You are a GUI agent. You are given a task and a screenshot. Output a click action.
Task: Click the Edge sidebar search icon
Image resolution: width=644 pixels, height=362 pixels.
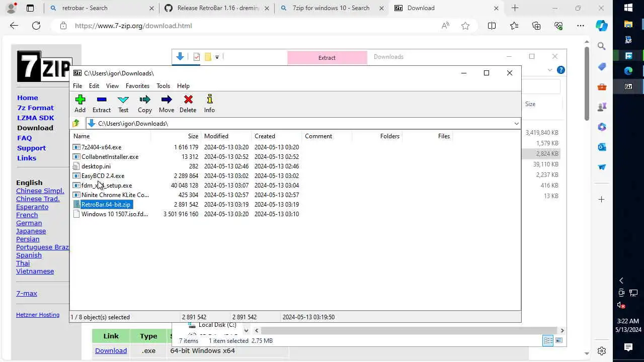click(602, 46)
